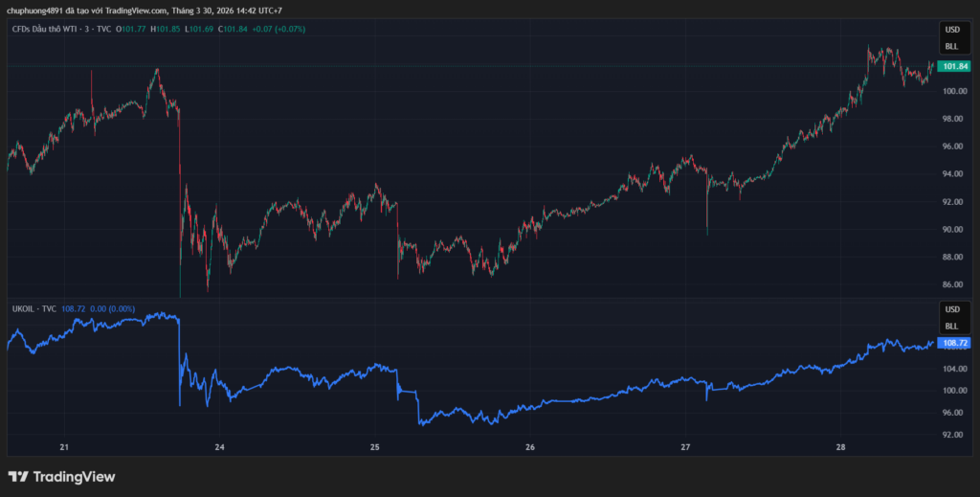Open the BLL unit selector in UKOIL pane
Viewport: 980px width, 497px height.
(951, 326)
